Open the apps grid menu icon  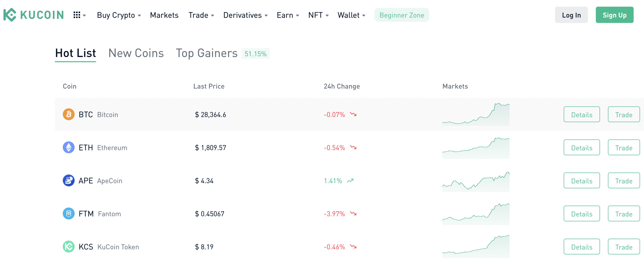point(77,15)
